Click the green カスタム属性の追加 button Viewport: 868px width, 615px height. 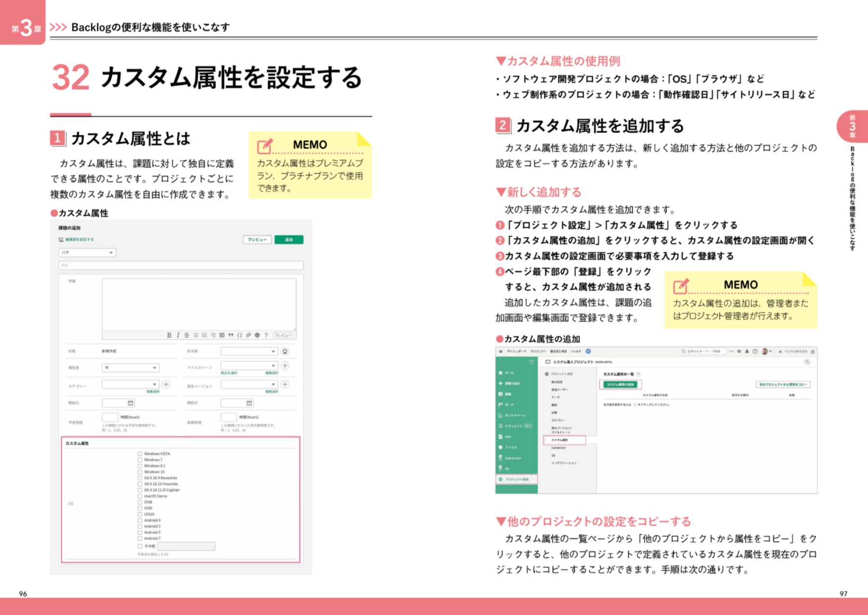tap(620, 385)
